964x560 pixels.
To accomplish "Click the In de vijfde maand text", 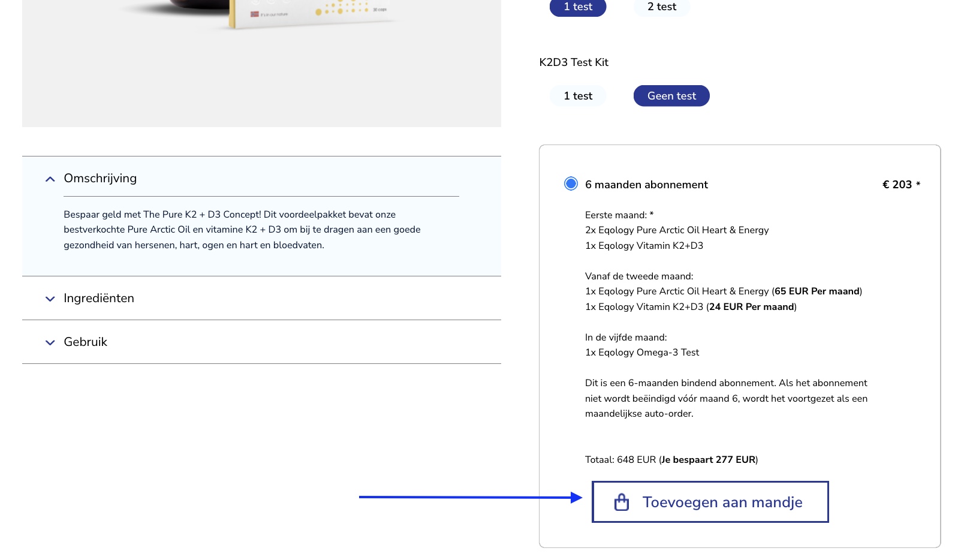I will pos(626,338).
